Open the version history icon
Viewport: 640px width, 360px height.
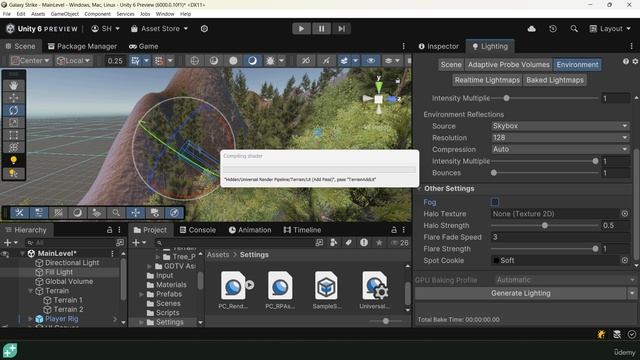(x=553, y=29)
